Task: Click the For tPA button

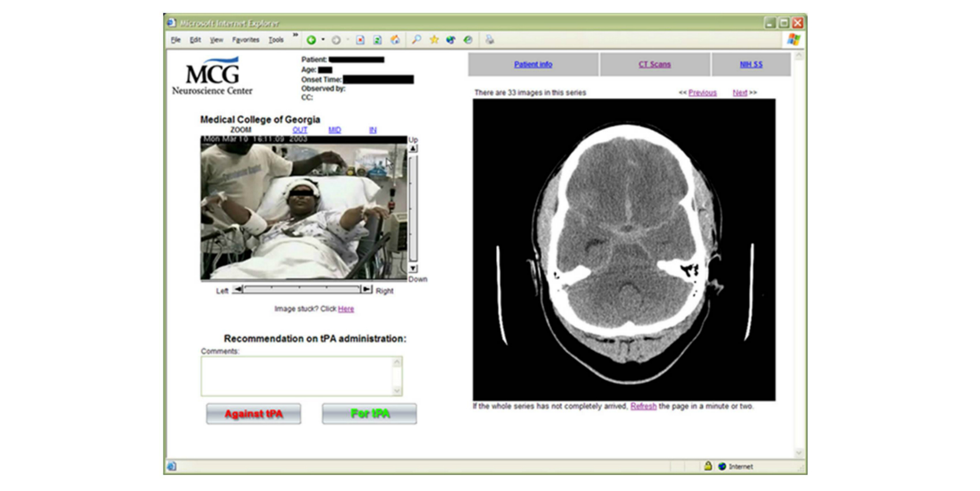Action: click(x=370, y=414)
